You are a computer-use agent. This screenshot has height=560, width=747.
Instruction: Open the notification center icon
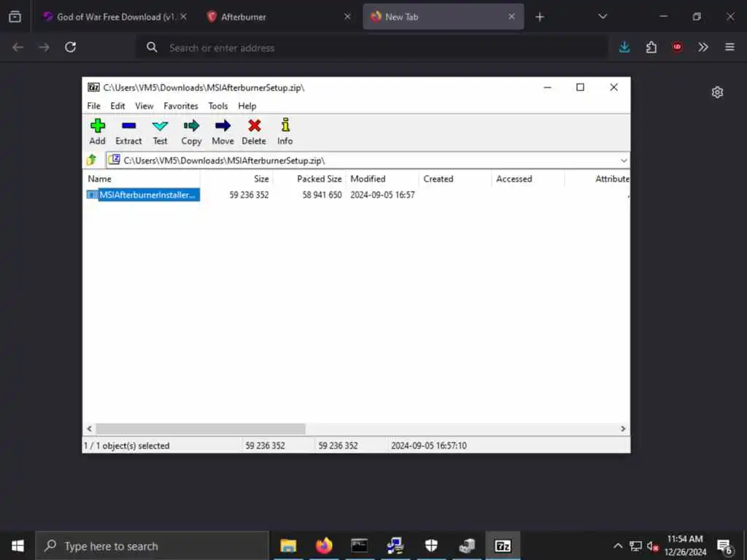point(724,547)
